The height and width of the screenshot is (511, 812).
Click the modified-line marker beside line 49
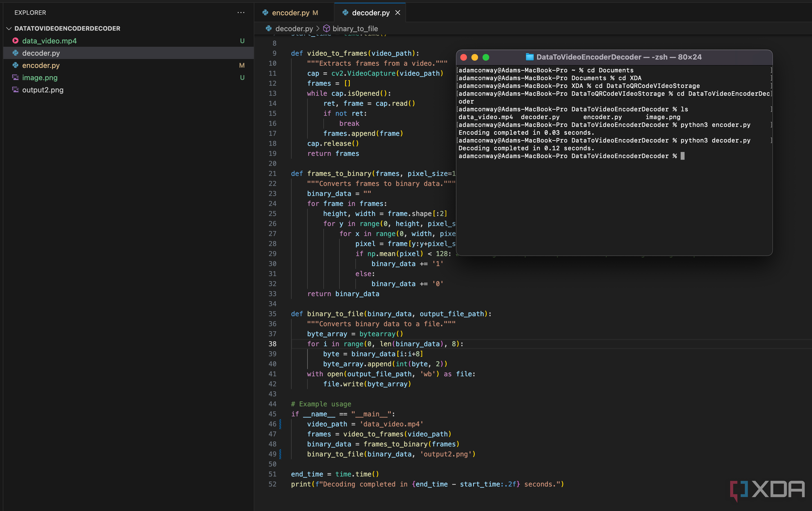[280, 454]
